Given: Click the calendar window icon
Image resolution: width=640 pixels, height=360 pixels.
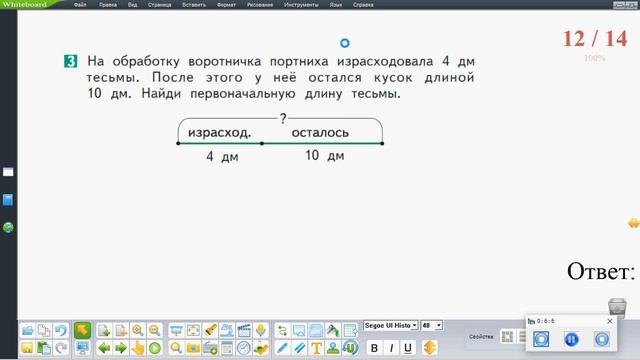Looking at the screenshot, I should tap(227, 348).
